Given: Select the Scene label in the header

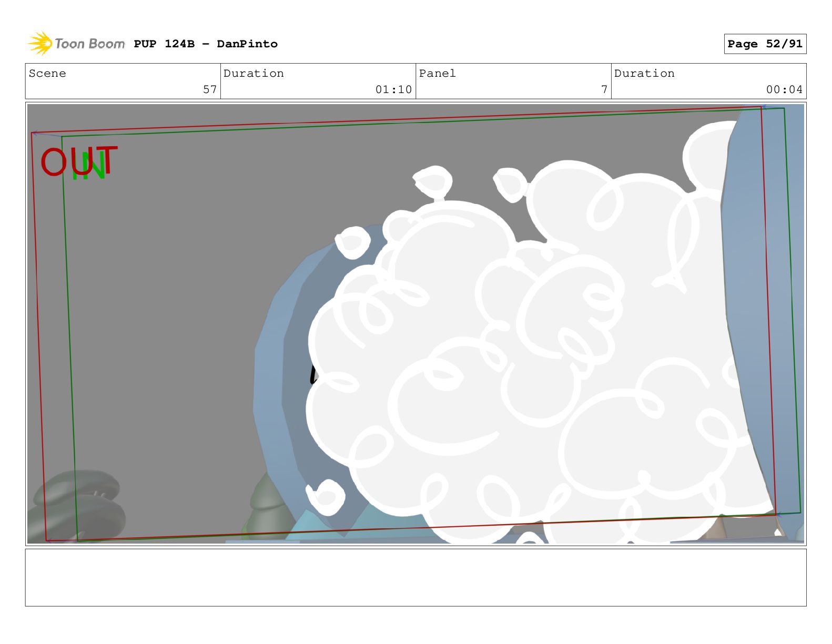Looking at the screenshot, I should pyautogui.click(x=47, y=74).
